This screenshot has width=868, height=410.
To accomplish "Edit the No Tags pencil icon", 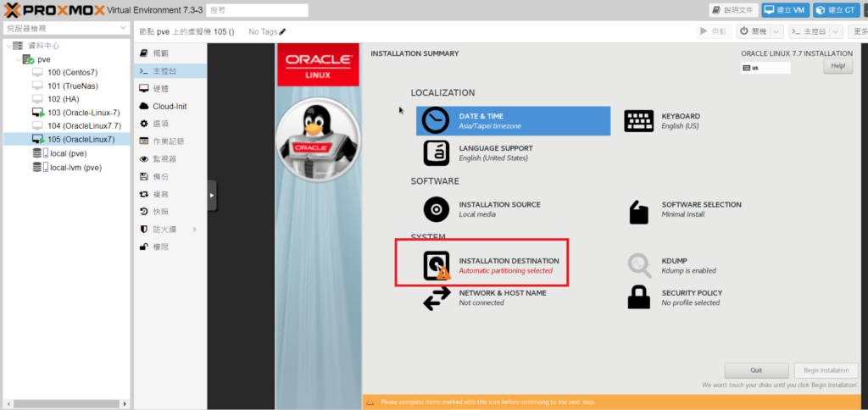I will pos(294,32).
